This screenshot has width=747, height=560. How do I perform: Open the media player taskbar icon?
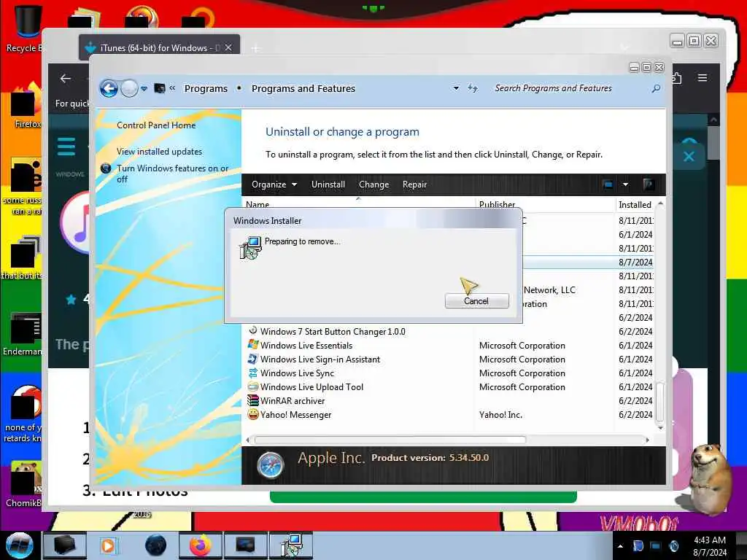(x=108, y=545)
